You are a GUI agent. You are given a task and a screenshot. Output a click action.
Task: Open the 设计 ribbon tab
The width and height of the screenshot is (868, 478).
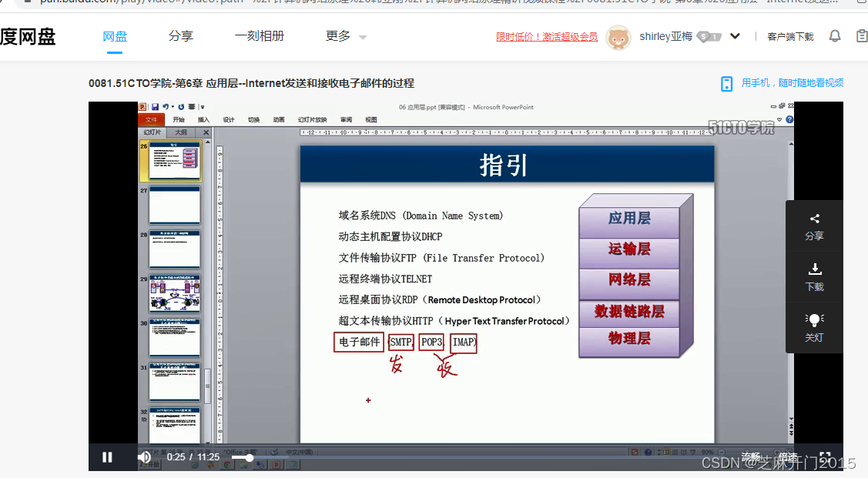tap(229, 119)
